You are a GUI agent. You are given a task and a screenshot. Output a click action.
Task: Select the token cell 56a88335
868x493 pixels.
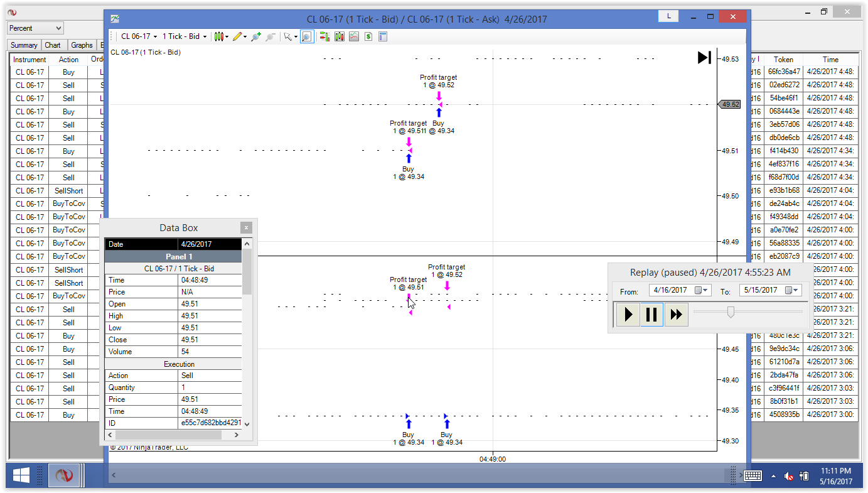[784, 243]
